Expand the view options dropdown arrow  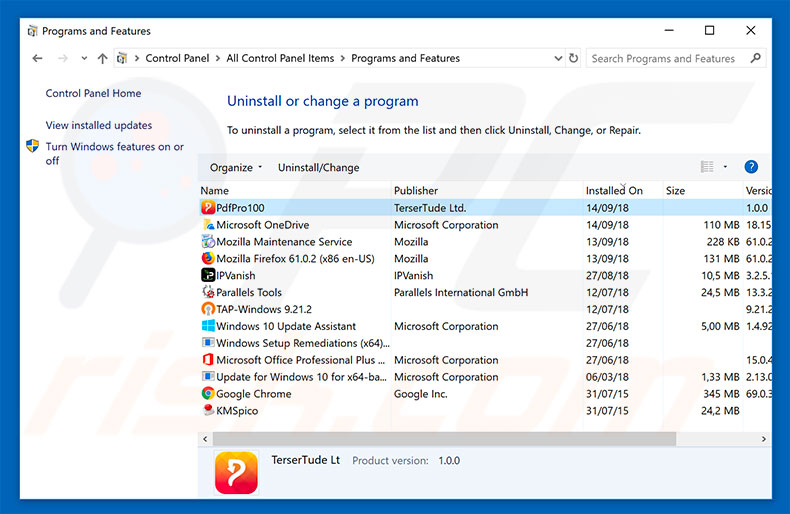click(726, 167)
